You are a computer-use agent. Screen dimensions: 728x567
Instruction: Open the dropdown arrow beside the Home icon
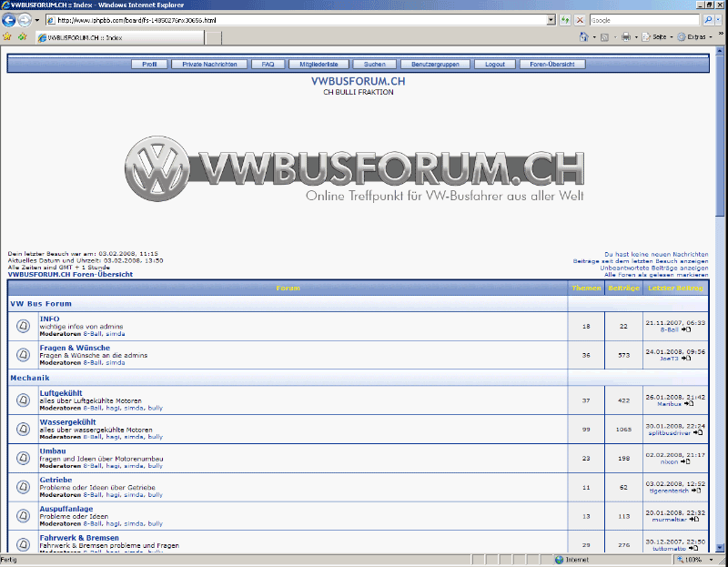[594, 37]
